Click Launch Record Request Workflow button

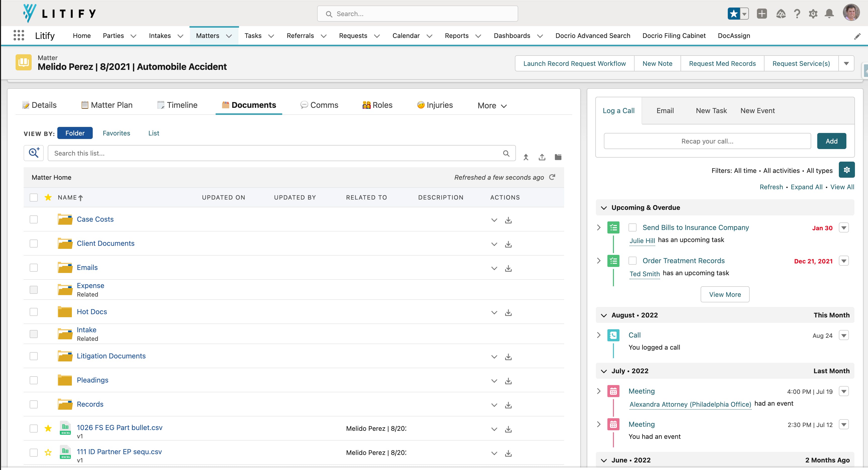pos(574,63)
